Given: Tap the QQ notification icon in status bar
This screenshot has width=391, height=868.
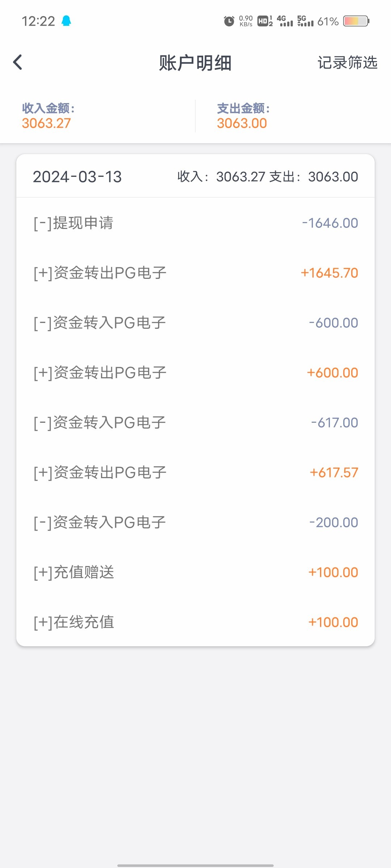Looking at the screenshot, I should click(66, 21).
